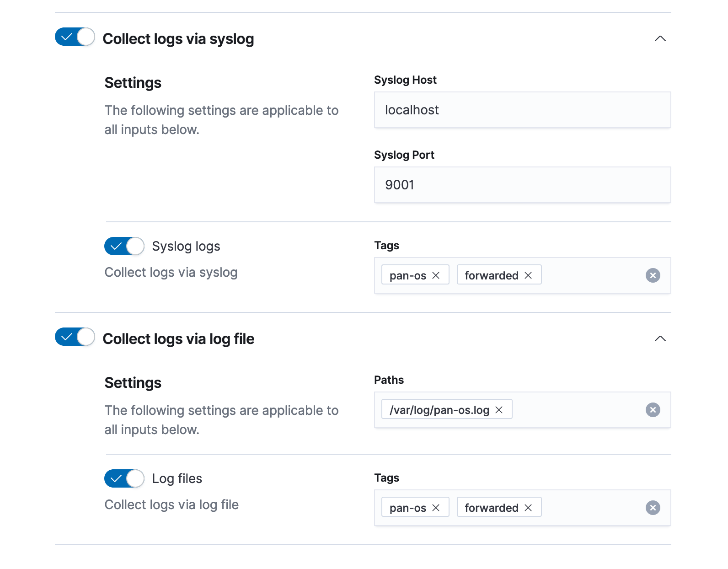Click the Collect logs via syslog heading

pos(178,39)
